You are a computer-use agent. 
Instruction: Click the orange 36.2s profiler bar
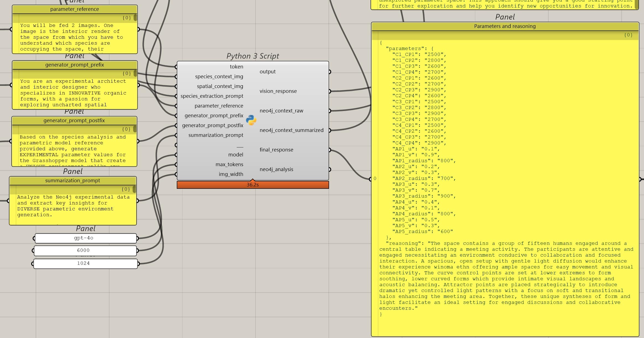coord(253,185)
